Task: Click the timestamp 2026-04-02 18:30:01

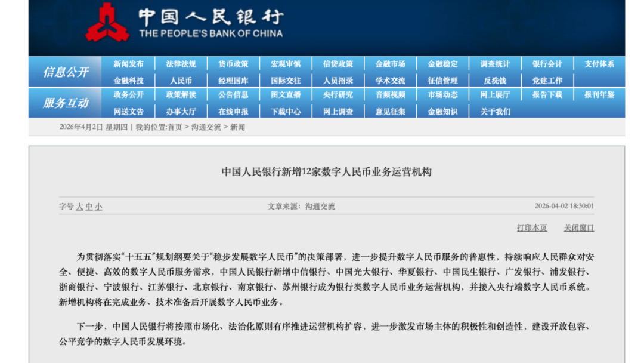Action: tap(564, 206)
